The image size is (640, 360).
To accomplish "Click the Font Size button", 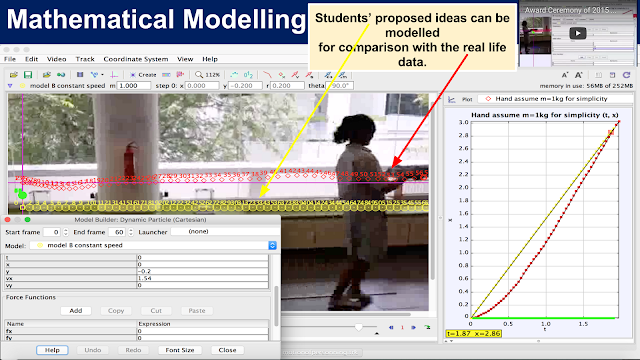I will (180, 350).
